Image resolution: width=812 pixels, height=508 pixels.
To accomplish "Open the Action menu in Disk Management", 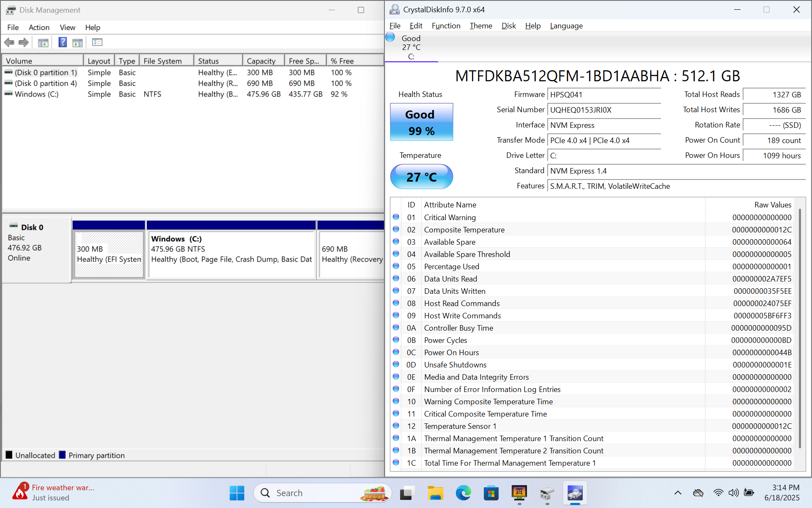I will coord(39,28).
